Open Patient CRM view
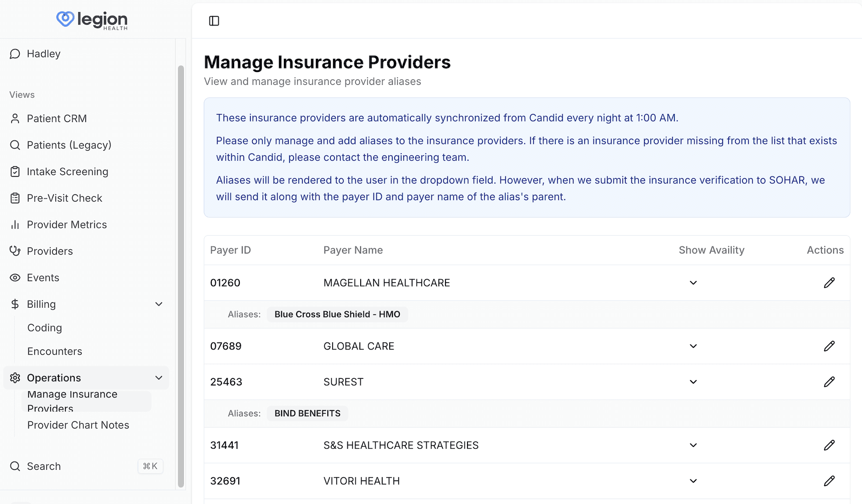 (x=56, y=119)
